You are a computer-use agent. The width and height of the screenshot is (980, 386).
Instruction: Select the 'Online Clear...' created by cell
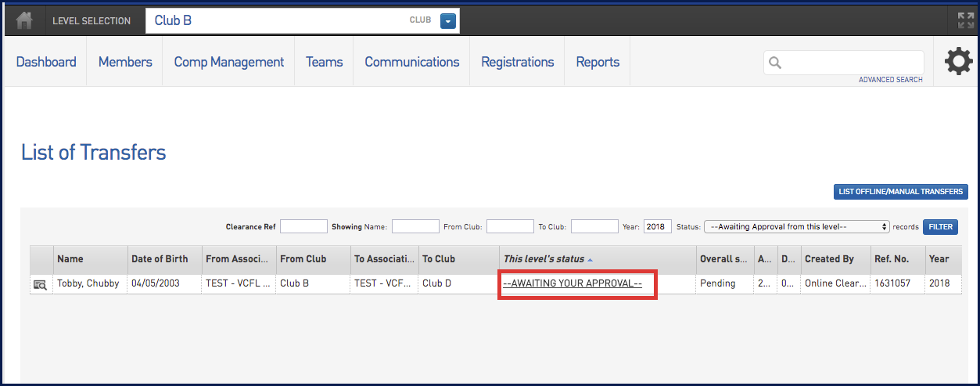click(x=835, y=283)
